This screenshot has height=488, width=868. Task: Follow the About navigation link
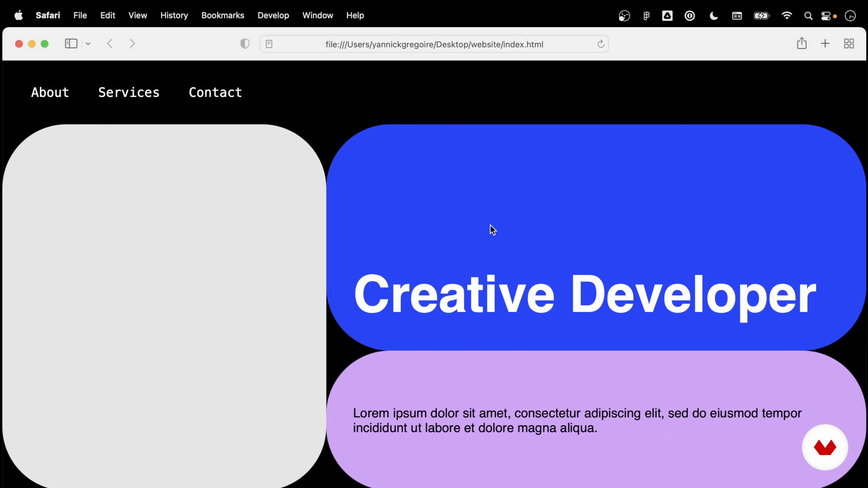tap(50, 93)
